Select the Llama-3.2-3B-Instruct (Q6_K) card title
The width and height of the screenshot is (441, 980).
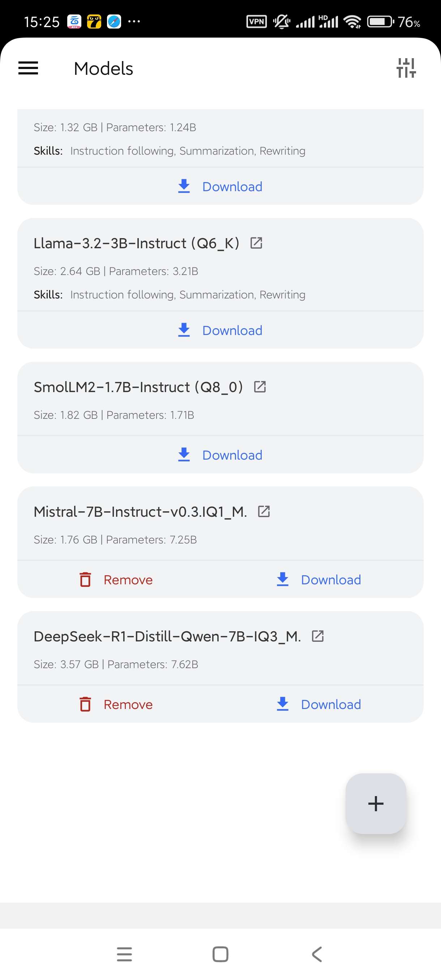[136, 243]
